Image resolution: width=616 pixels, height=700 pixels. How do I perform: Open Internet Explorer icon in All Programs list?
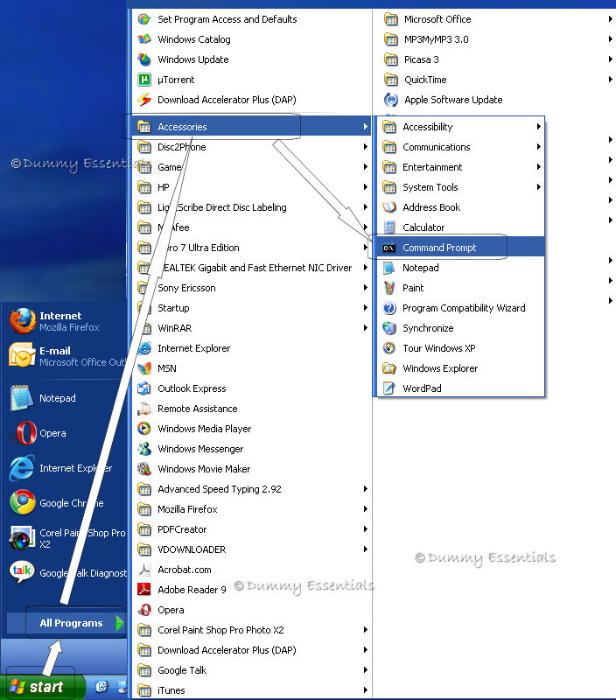[144, 348]
